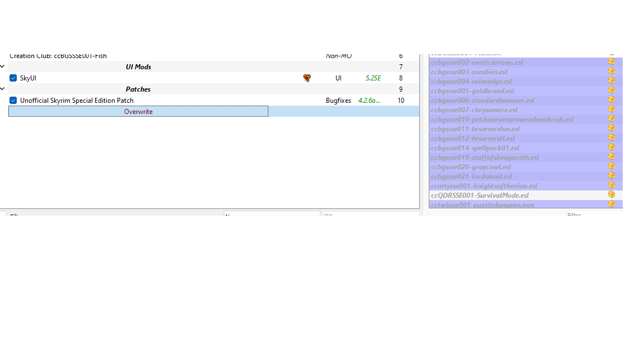Click the box icon beside ccbgssse005-goldbrand.esl
Viewport: 644px width, 362px height.
(x=612, y=90)
